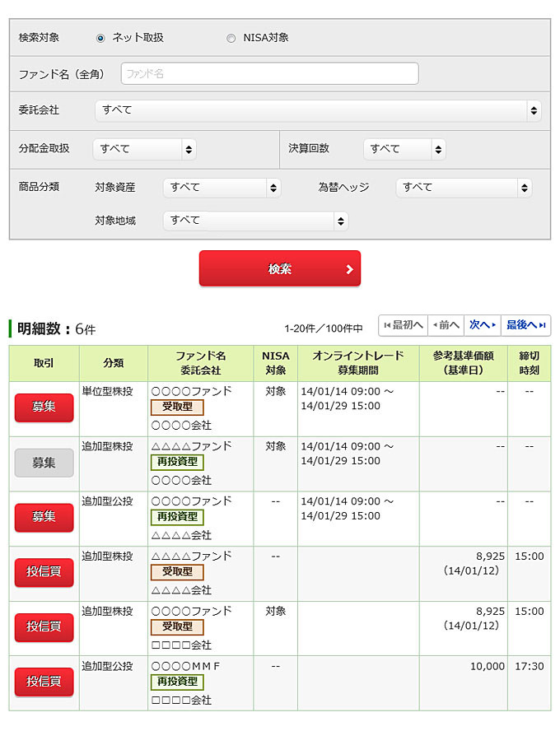Click the 17:30 cutoff time
560x731 pixels.
pyautogui.click(x=530, y=667)
